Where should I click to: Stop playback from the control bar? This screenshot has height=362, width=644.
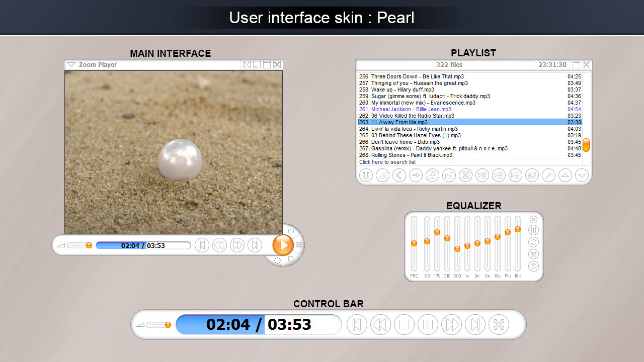point(404,324)
